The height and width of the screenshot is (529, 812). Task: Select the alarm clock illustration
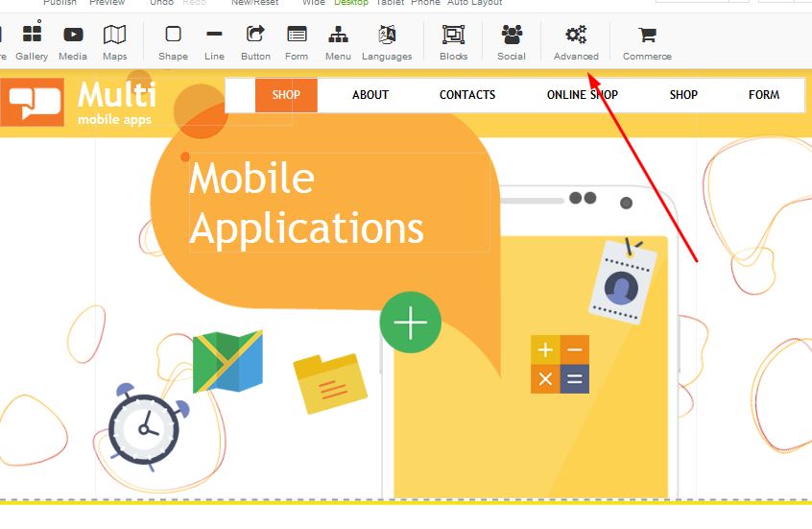(x=149, y=426)
